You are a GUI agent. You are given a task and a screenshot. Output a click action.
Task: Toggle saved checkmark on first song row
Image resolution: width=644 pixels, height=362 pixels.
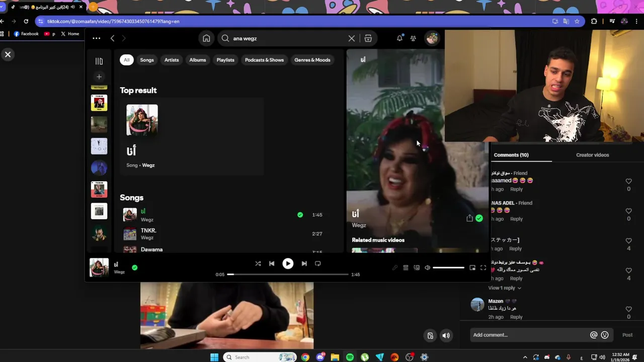[300, 215]
